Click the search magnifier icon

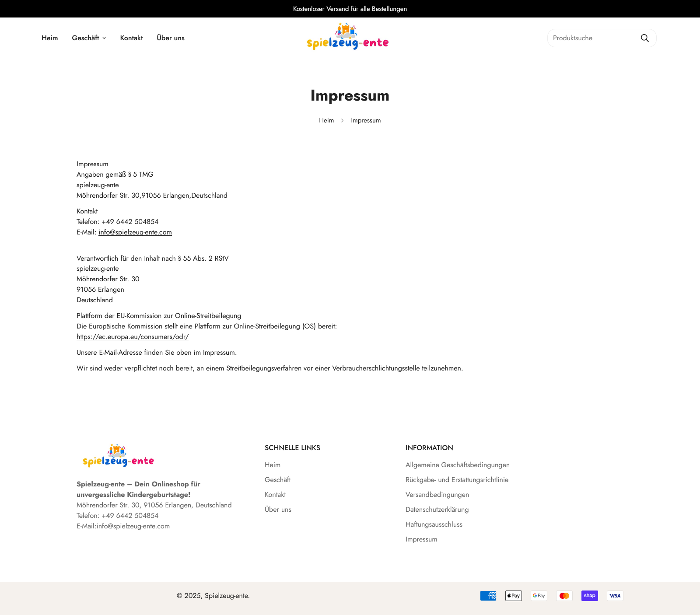pos(644,38)
